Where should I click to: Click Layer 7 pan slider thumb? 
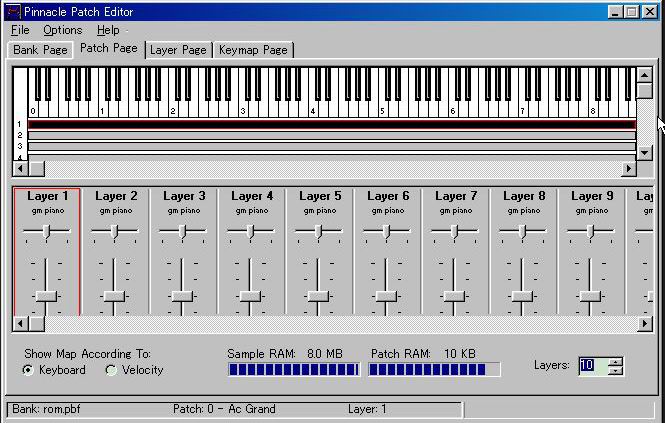tap(454, 231)
